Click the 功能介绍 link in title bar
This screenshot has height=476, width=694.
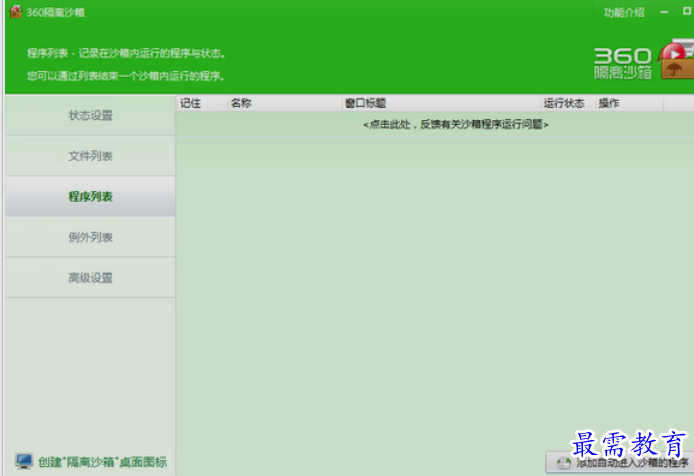point(624,12)
